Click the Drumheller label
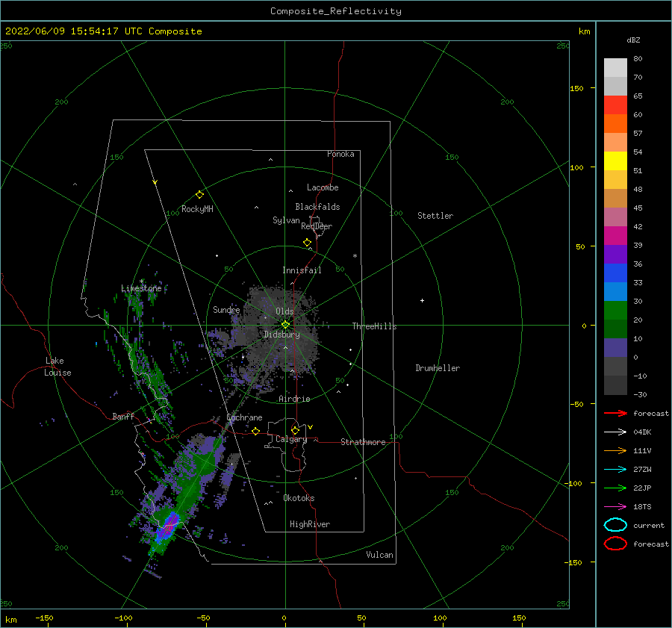 (438, 368)
